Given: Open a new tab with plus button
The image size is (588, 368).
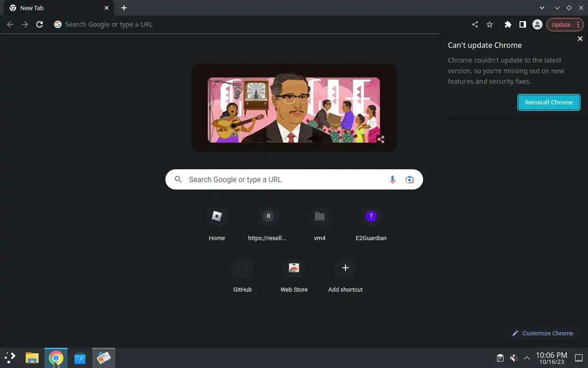Looking at the screenshot, I should coord(124,8).
